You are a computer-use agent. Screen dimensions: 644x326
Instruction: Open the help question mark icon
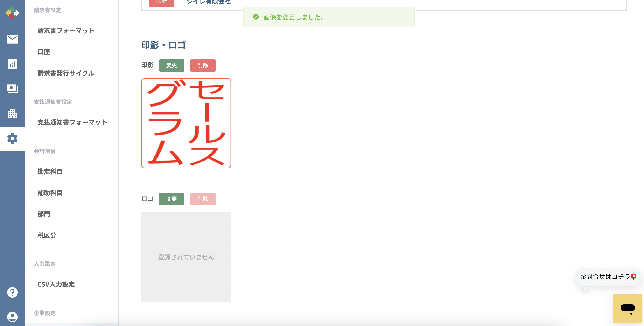tap(12, 292)
